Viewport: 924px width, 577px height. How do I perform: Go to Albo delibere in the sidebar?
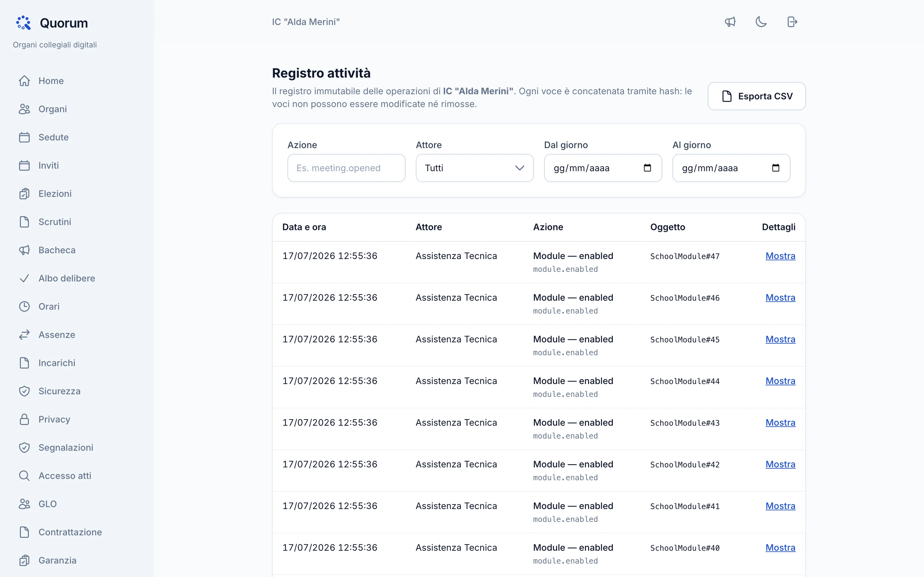point(67,278)
